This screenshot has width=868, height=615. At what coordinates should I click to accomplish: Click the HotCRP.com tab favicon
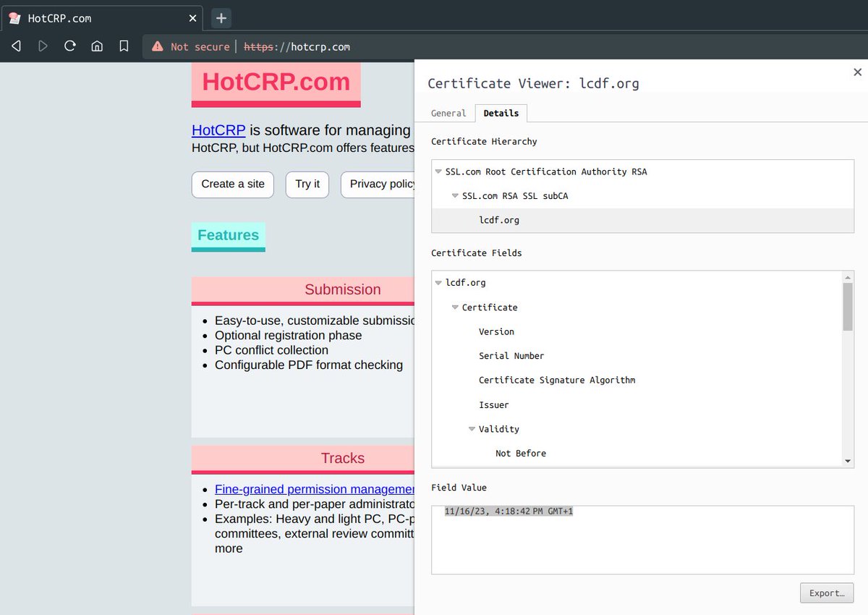[14, 18]
